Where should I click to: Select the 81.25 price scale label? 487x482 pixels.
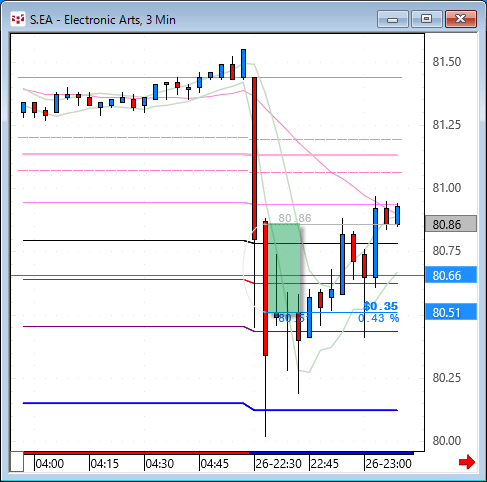(447, 125)
